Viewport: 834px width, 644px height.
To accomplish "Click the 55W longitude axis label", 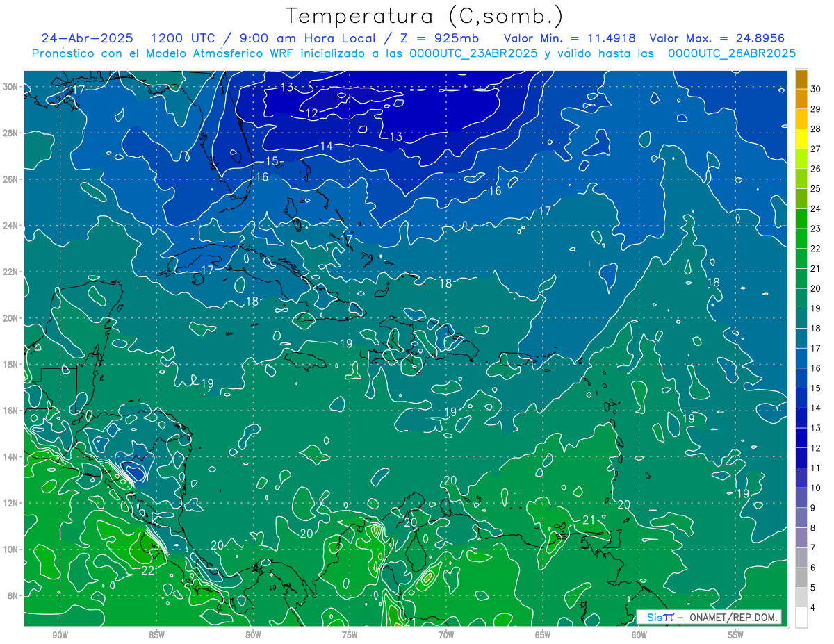I will 736,635.
